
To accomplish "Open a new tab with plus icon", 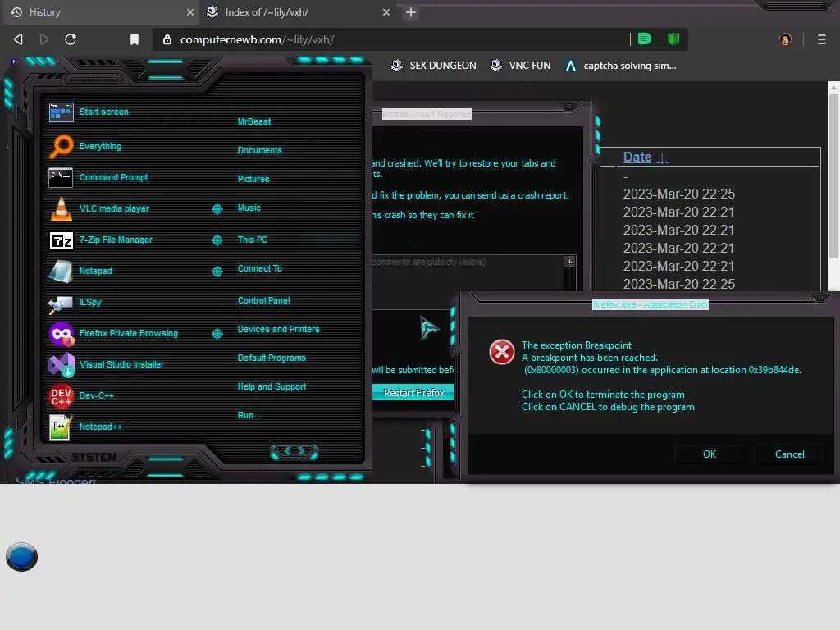I will click(x=411, y=12).
